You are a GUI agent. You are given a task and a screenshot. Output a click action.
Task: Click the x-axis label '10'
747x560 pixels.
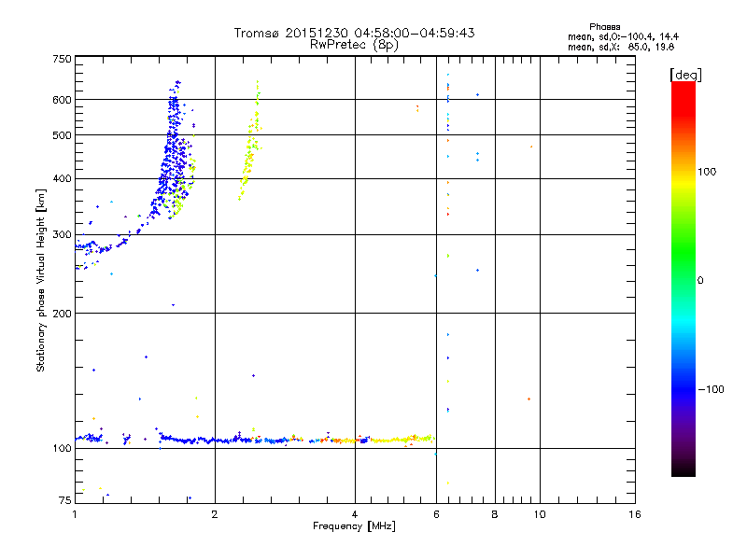540,514
